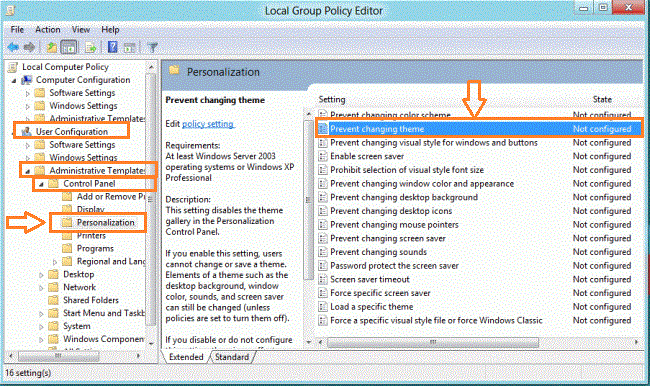Image resolution: width=650 pixels, height=386 pixels.
Task: Toggle the Show/Hide Action Pane icon
Action: click(x=130, y=48)
